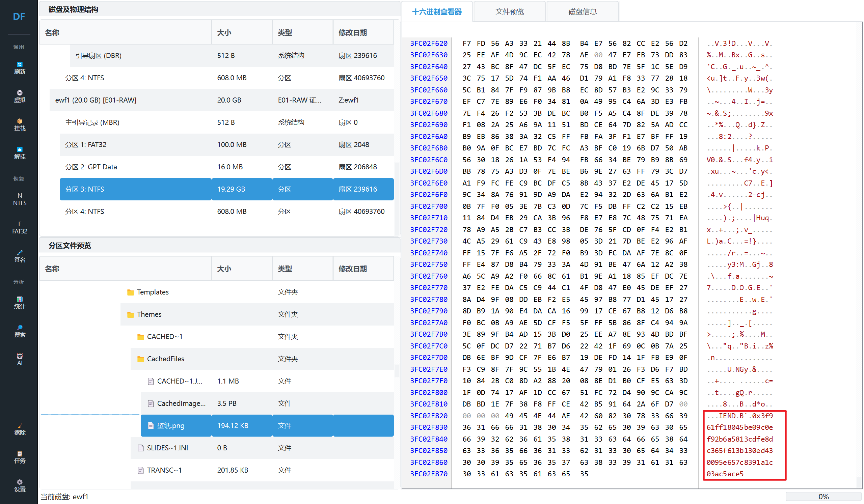Open the 虚拟 (virtual disk) sidebar tool

[20, 96]
